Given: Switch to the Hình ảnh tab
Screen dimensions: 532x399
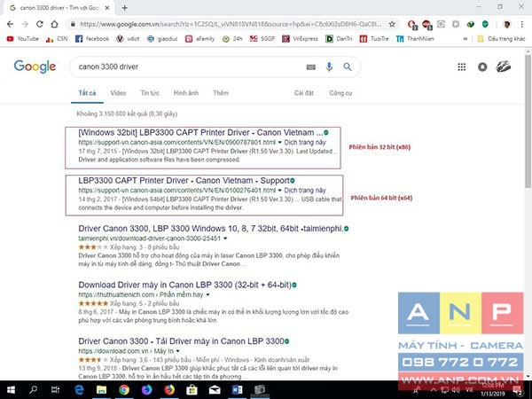Looking at the screenshot, I should pyautogui.click(x=186, y=93).
